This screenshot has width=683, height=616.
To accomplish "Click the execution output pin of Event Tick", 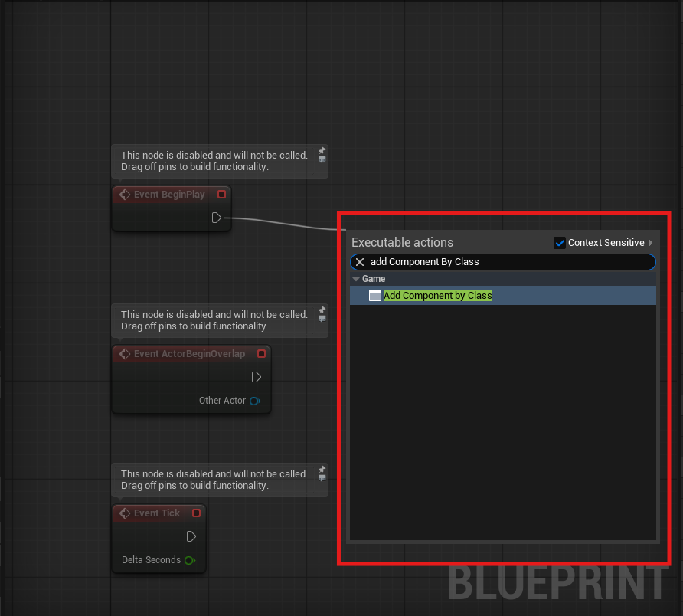I will [x=191, y=536].
